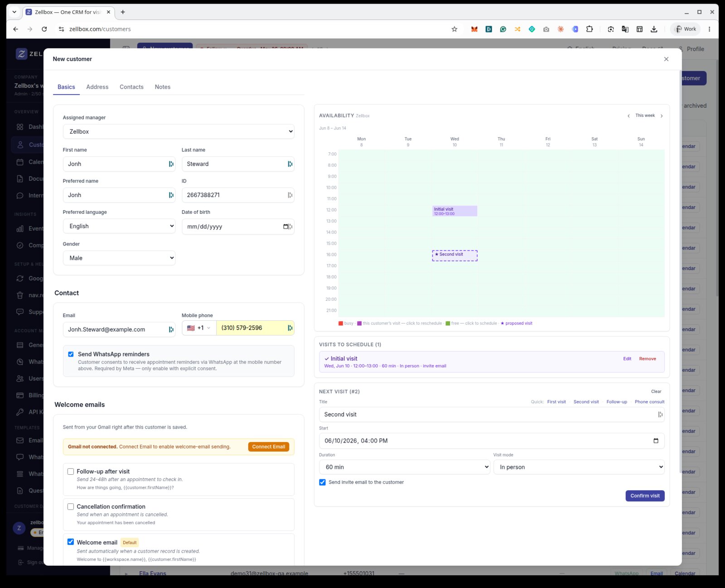Viewport: 725px width, 588px height.
Task: Click autofill icon in Mobile phone field
Action: pos(290,328)
